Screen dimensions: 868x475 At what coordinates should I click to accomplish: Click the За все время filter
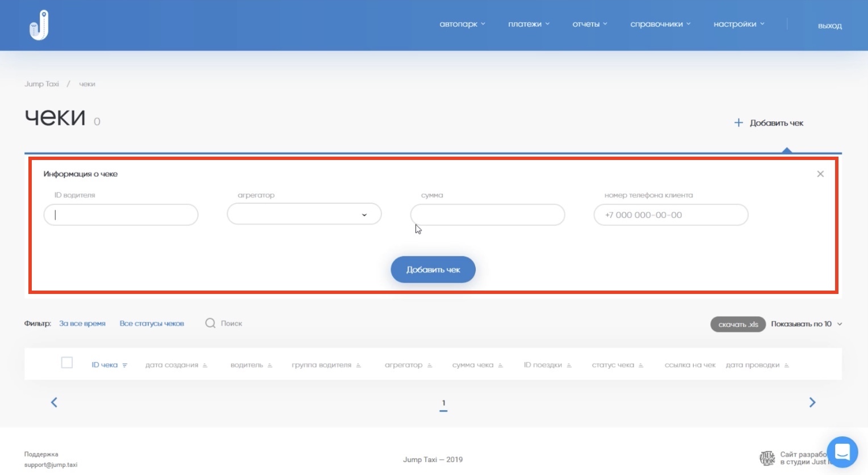pos(82,323)
